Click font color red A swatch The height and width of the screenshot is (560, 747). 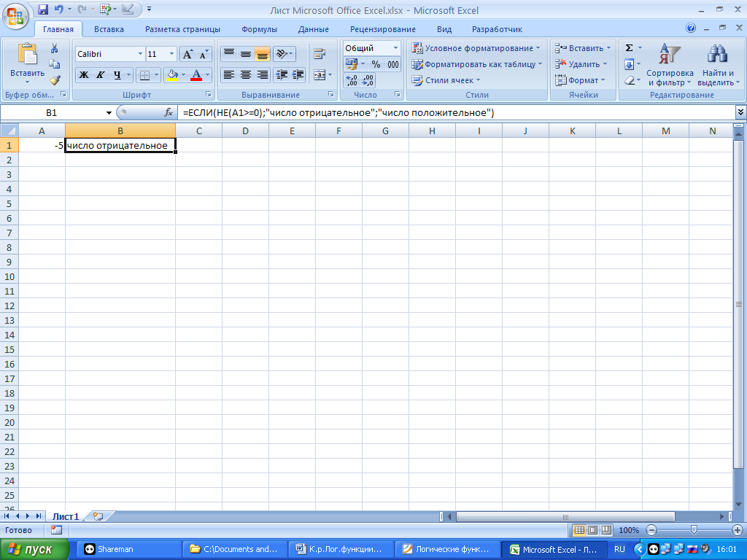196,75
